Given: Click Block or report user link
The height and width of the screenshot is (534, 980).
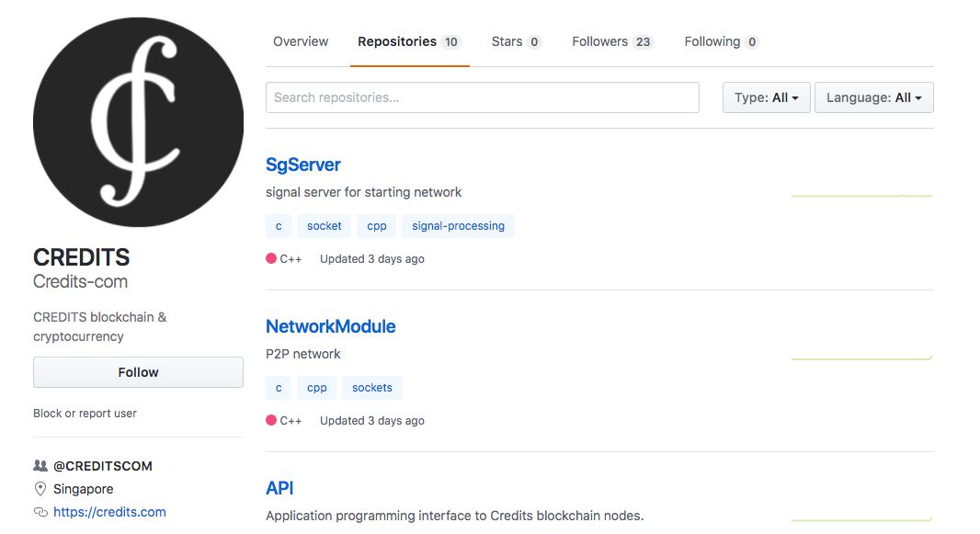Looking at the screenshot, I should [85, 414].
